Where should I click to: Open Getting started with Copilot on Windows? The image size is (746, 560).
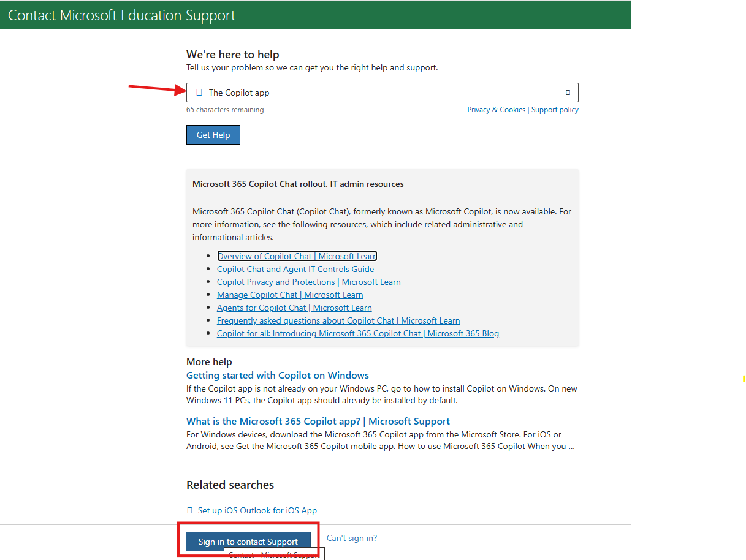(278, 375)
